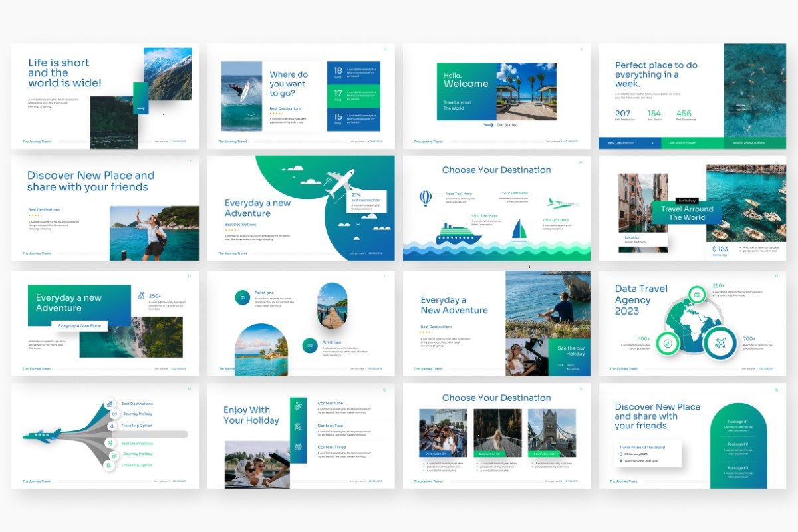
Task: Click the teal airplane on the branching infographic slide
Action: tap(41, 435)
